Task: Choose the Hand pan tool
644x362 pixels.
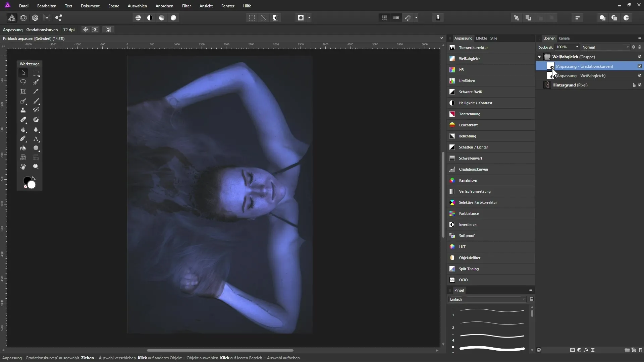Action: pyautogui.click(x=23, y=167)
